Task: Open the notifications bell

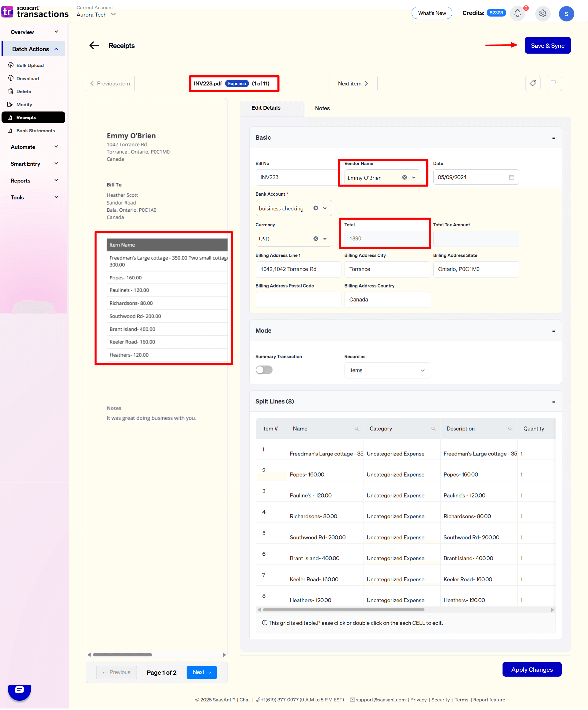Action: (x=517, y=13)
